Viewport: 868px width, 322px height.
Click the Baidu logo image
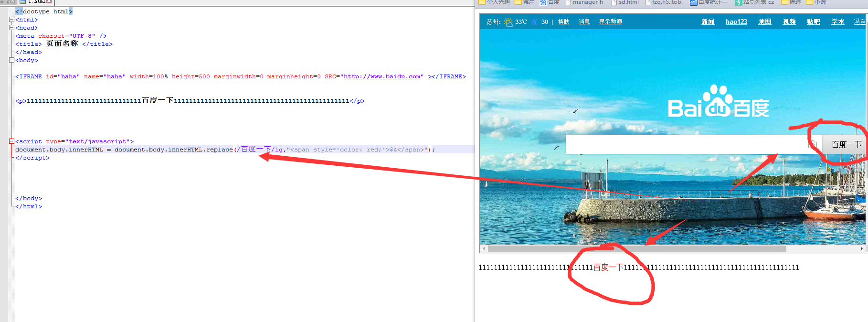(718, 102)
